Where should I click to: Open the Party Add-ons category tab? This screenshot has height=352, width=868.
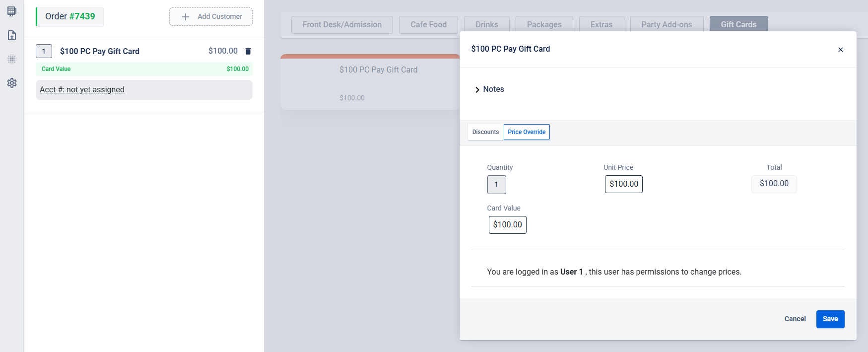pyautogui.click(x=667, y=24)
